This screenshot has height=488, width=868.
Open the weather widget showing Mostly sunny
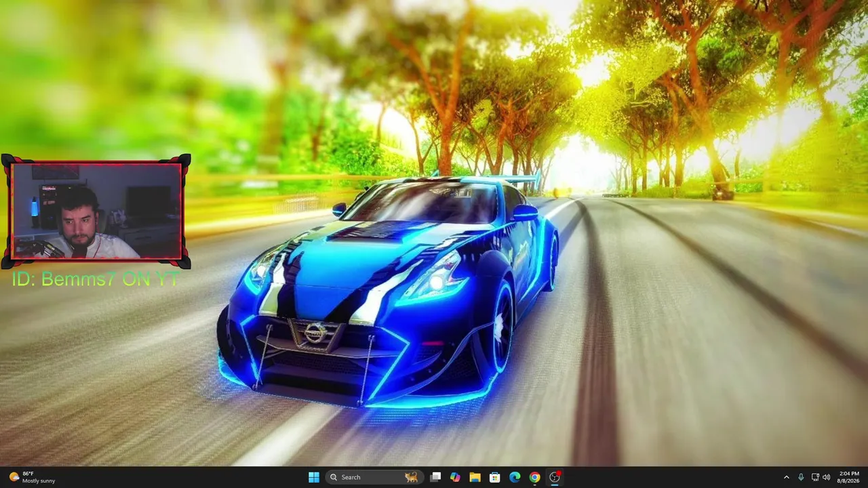33,477
